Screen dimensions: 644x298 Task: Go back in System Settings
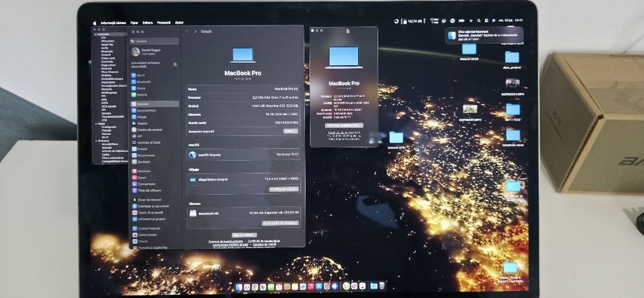187,31
